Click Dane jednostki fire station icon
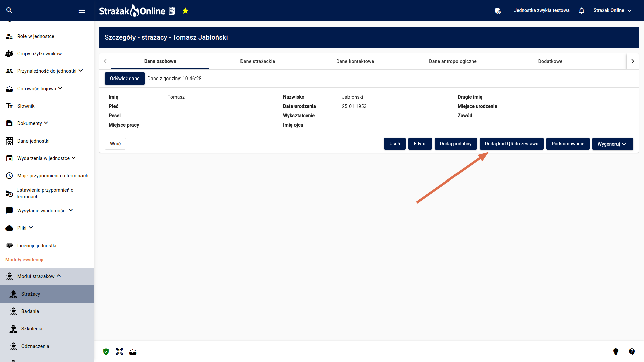The width and height of the screenshot is (644, 362). tap(9, 141)
